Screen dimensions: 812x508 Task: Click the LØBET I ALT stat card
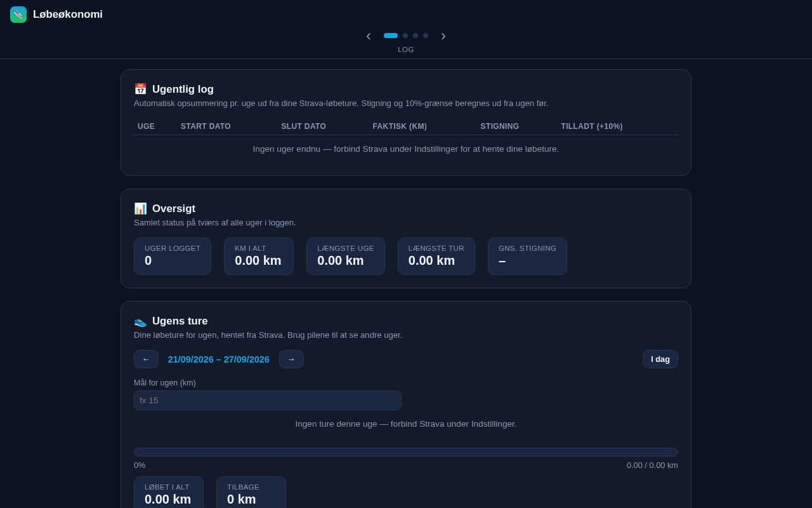[169, 493]
